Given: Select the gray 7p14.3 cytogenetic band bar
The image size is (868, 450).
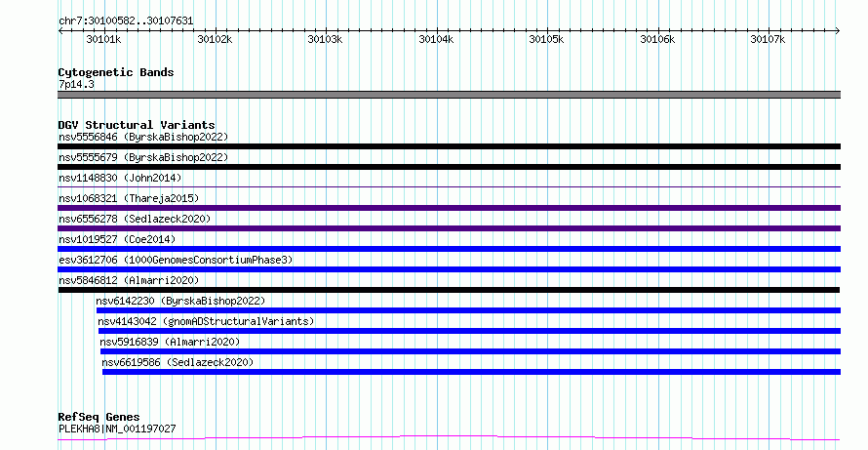Looking at the screenshot, I should click(x=449, y=95).
